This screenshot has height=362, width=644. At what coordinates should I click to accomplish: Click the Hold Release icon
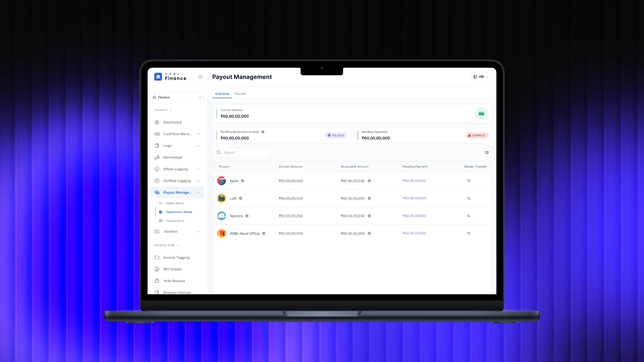tap(157, 281)
